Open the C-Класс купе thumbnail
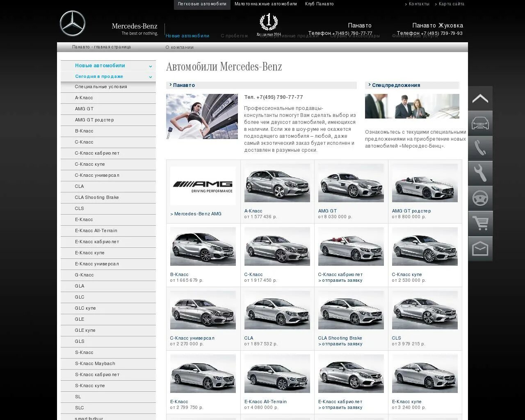 425,247
